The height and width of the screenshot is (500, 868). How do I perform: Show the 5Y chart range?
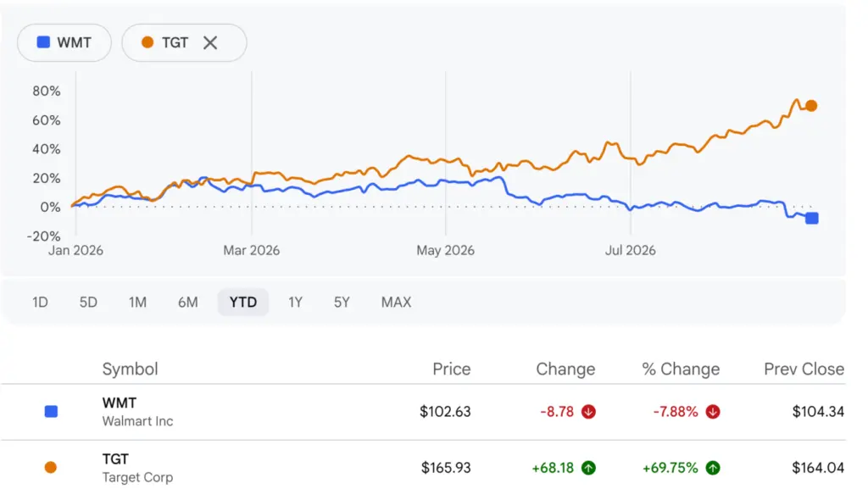pyautogui.click(x=342, y=303)
